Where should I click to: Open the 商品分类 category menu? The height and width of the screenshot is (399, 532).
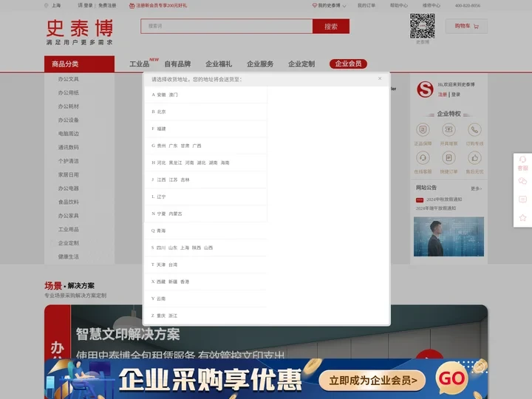click(x=79, y=64)
